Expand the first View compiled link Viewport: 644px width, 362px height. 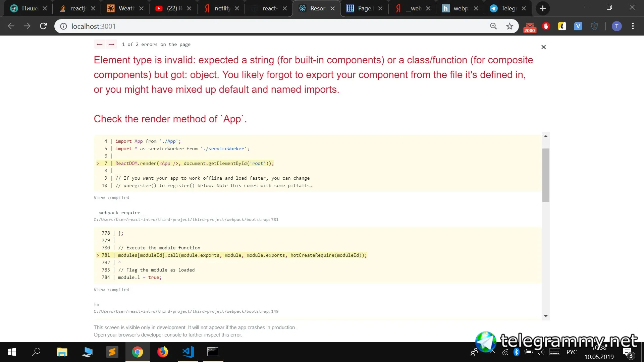[111, 197]
